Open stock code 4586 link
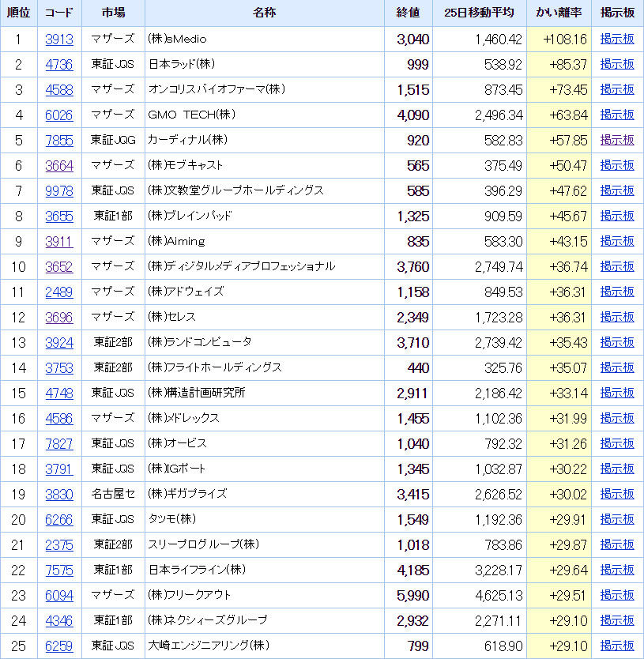Viewport: 644px width, 659px height. point(59,418)
